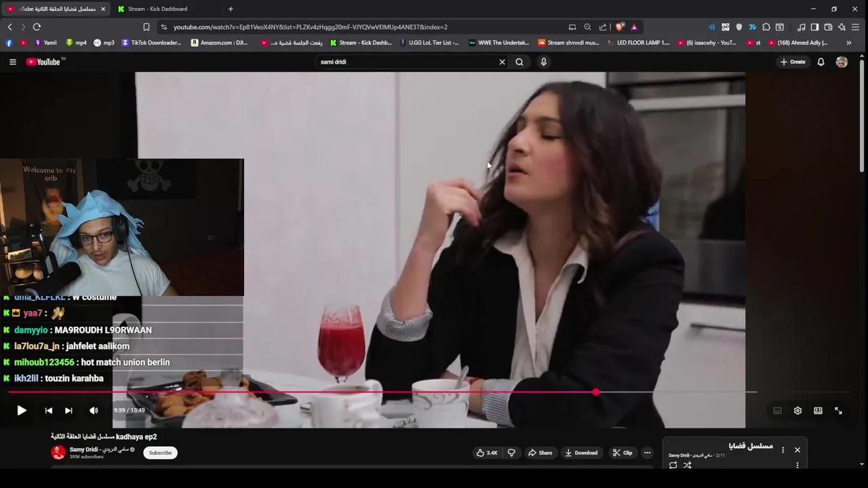The width and height of the screenshot is (868, 488).
Task: Open Leo AI sparkle icon
Action: tap(842, 27)
